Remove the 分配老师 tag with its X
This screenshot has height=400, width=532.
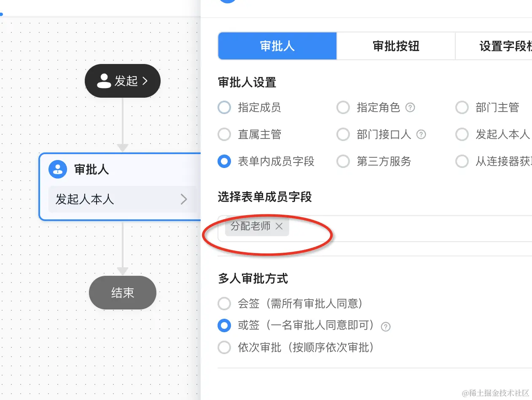(279, 227)
